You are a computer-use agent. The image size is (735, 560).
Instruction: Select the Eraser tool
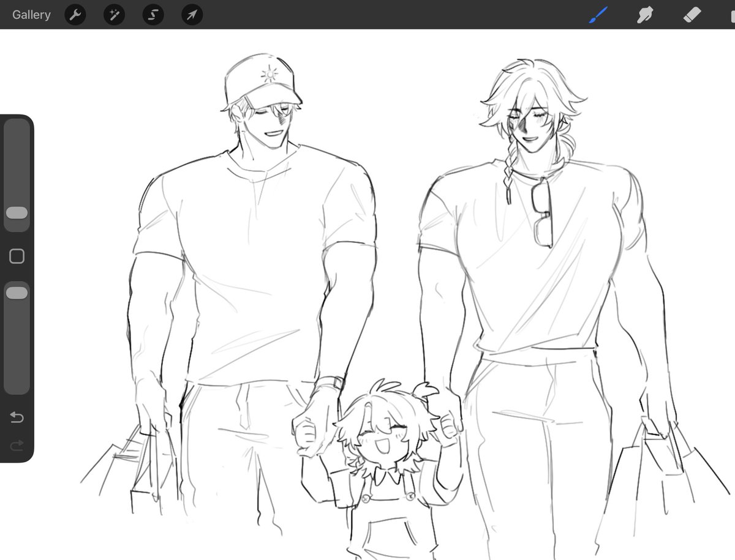pos(692,15)
